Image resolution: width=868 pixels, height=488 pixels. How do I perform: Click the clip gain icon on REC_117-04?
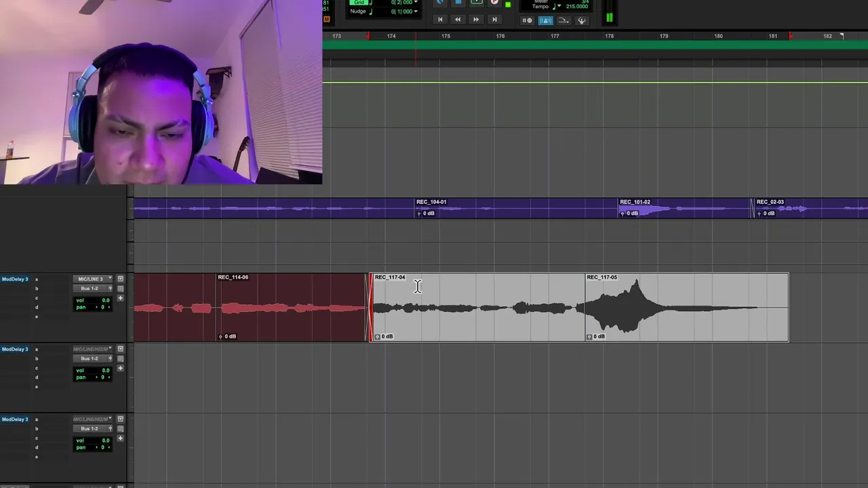coord(378,336)
